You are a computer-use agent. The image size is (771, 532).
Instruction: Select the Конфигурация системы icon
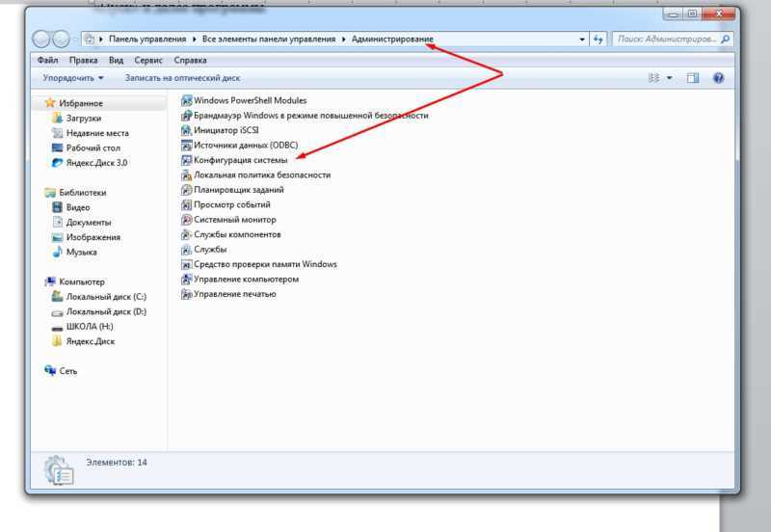click(186, 160)
